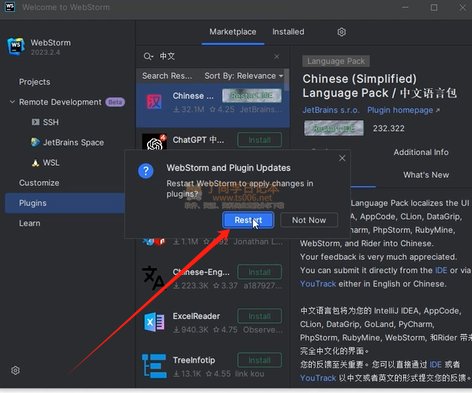Close the WebStorm and Plugin Updates dialog

click(342, 158)
